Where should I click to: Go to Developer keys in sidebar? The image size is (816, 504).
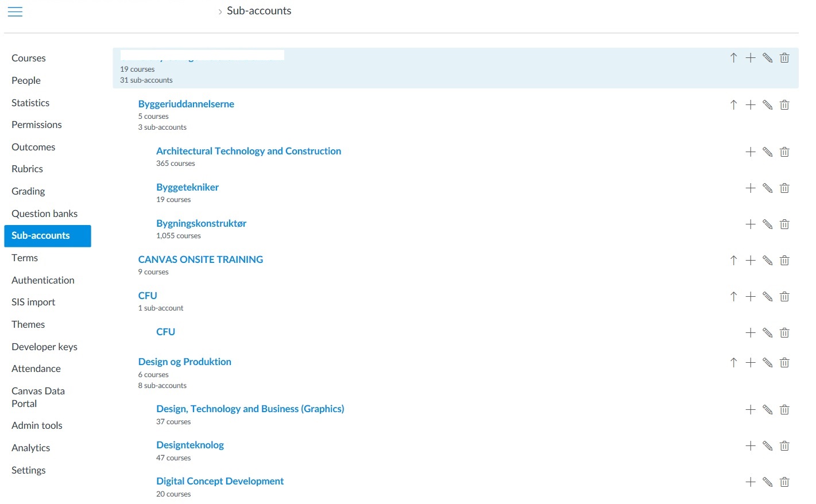click(44, 347)
